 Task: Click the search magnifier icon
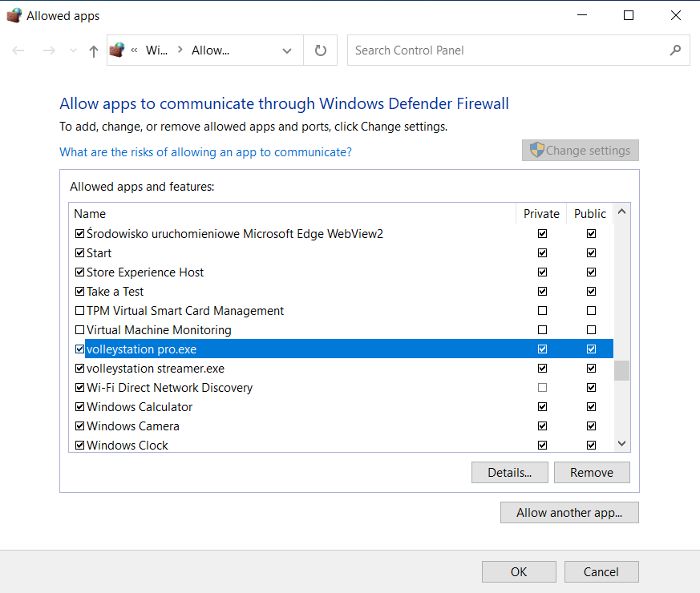point(674,50)
